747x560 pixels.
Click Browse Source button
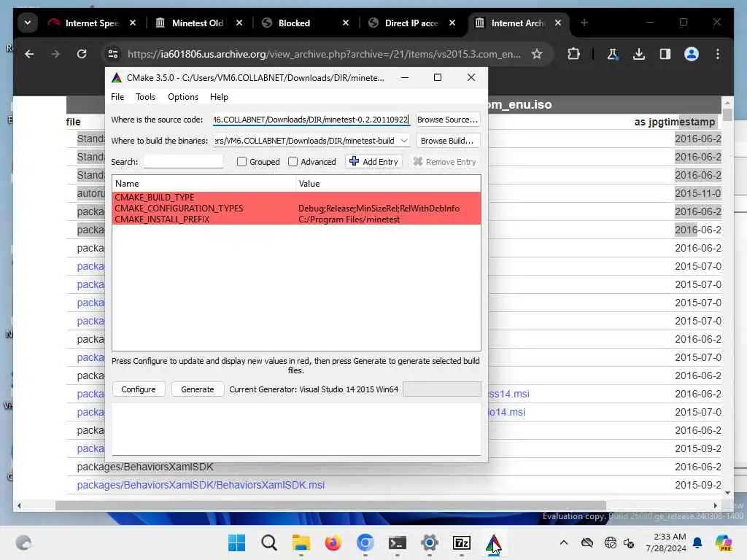(447, 120)
